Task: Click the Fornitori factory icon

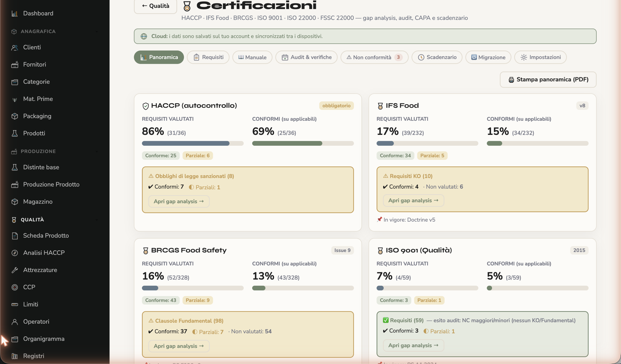Action: (14, 65)
